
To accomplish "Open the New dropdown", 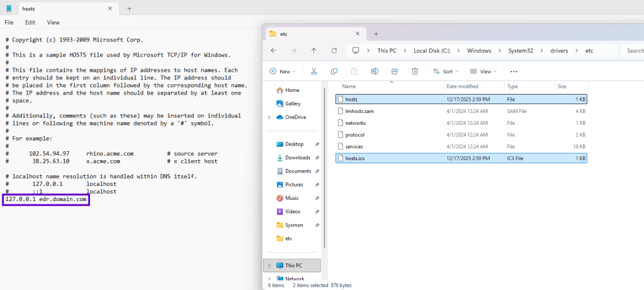I will coord(283,72).
